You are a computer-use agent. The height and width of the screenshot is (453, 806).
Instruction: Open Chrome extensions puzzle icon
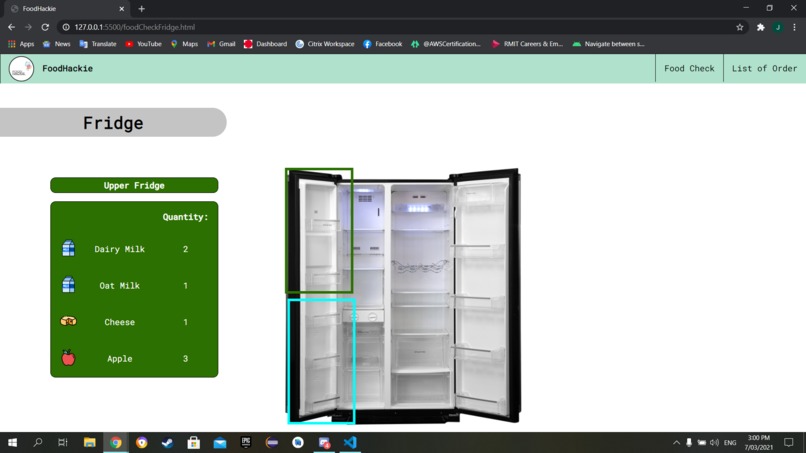click(x=761, y=27)
